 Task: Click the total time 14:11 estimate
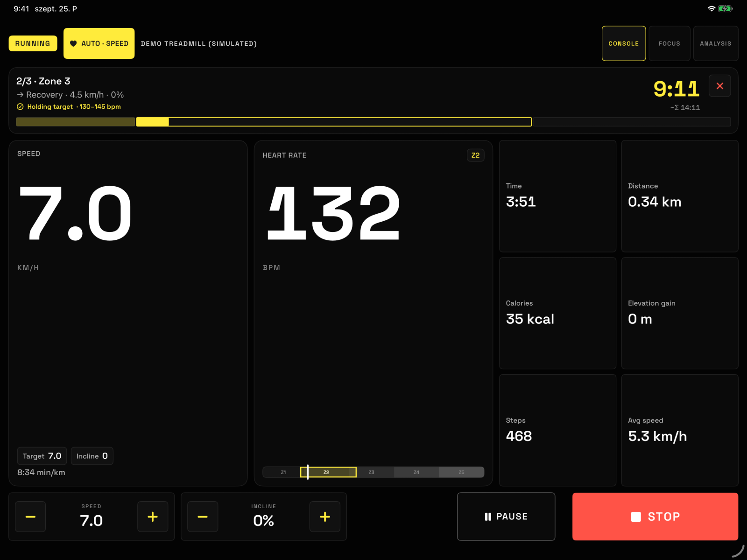[x=685, y=107]
